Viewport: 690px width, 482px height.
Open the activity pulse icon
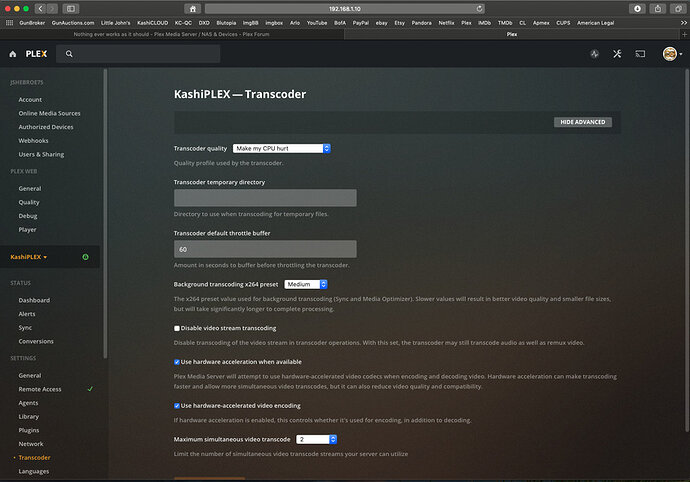(x=595, y=54)
